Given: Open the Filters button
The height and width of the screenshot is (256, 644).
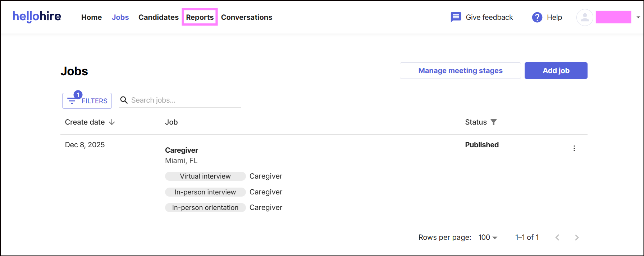Looking at the screenshot, I should pyautogui.click(x=87, y=101).
